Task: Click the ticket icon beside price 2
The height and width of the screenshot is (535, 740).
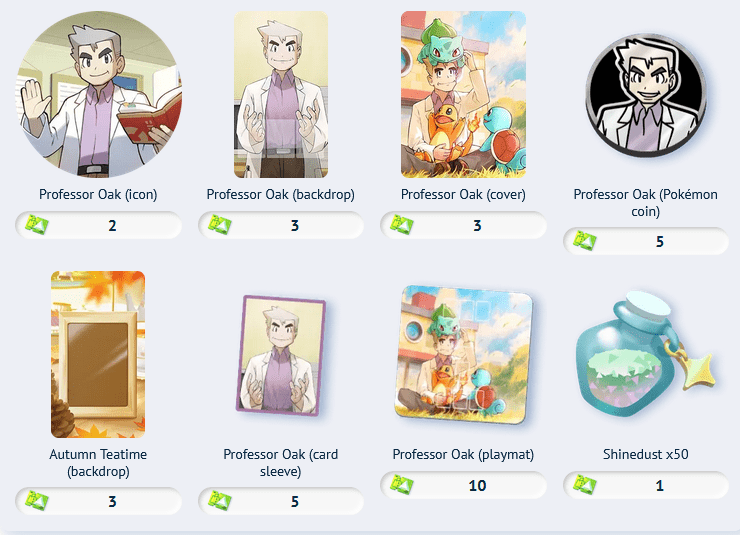Action: click(37, 225)
